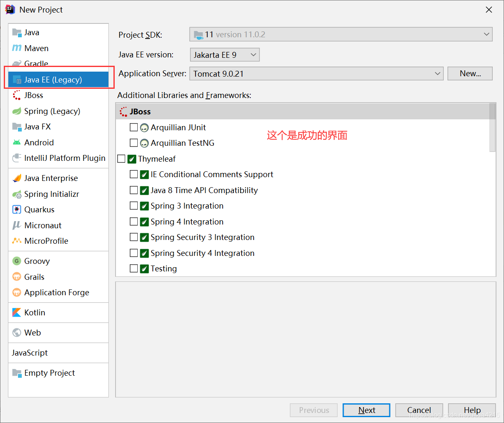
Task: Select the JBoss sidebar icon
Action: click(17, 95)
